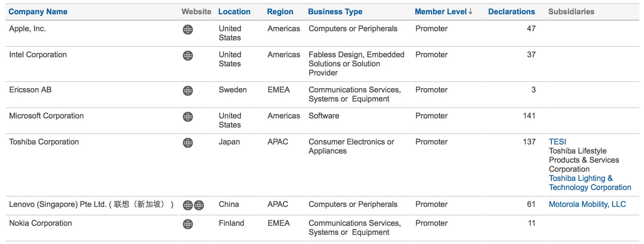This screenshot has height=244, width=644.
Task: Sort table by Region header
Action: pyautogui.click(x=280, y=12)
